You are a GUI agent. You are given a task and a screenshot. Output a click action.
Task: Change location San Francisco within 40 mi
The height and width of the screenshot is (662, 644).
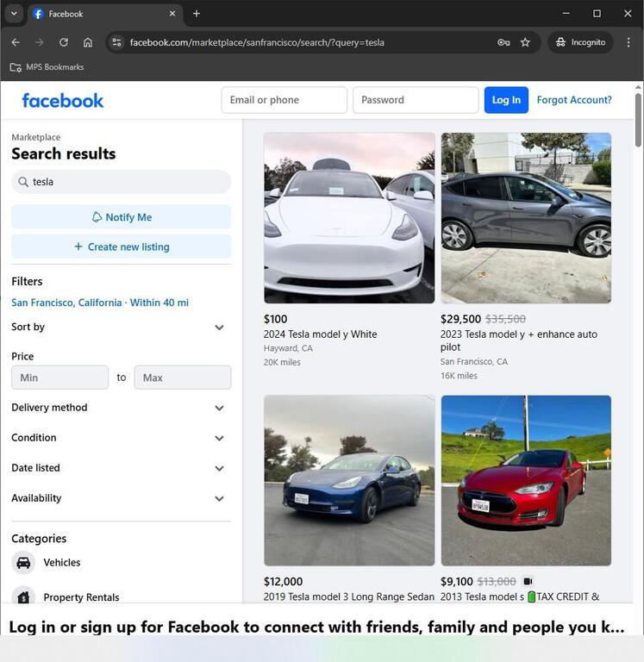click(100, 303)
